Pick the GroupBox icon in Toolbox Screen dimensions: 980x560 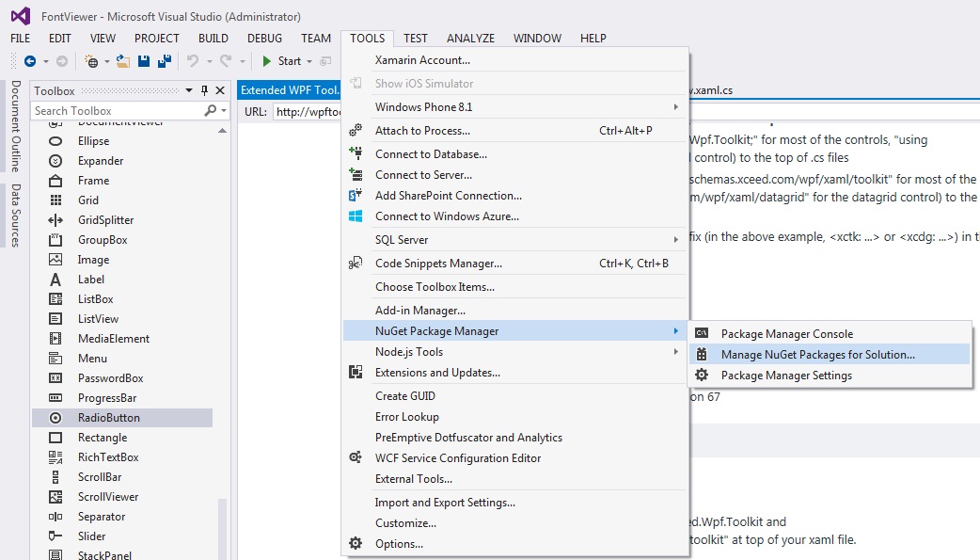click(55, 240)
